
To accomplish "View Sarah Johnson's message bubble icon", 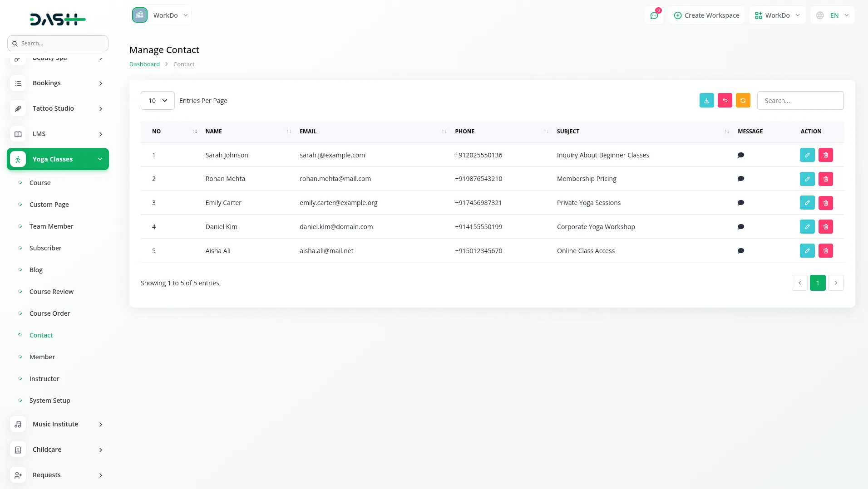I will tap(740, 155).
